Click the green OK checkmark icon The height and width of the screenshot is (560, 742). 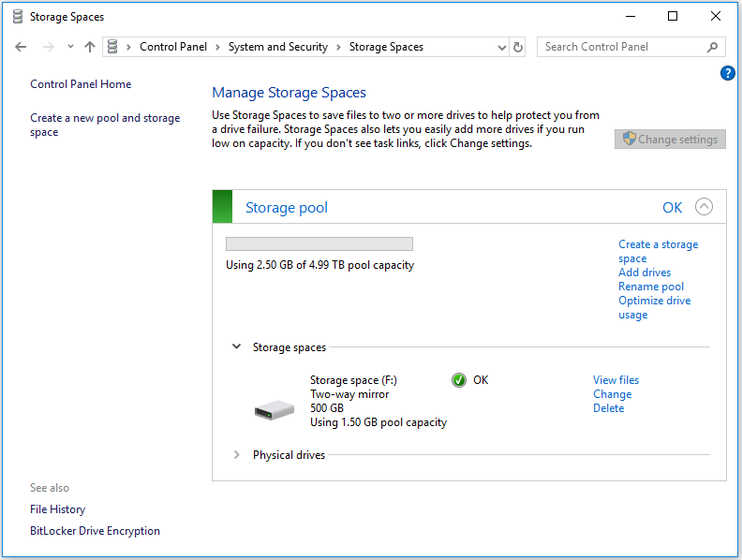tap(458, 380)
